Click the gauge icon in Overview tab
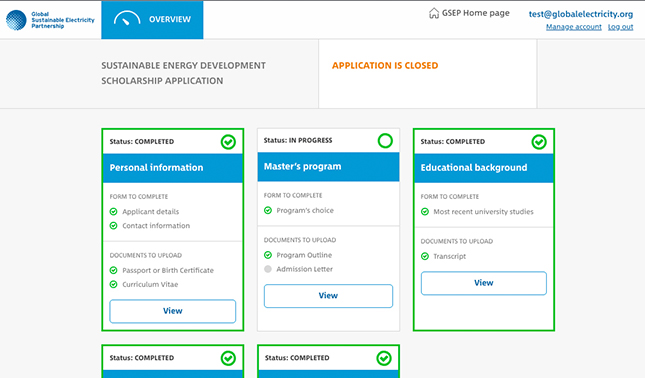Screen dimensions: 645x378 [x=127, y=19]
